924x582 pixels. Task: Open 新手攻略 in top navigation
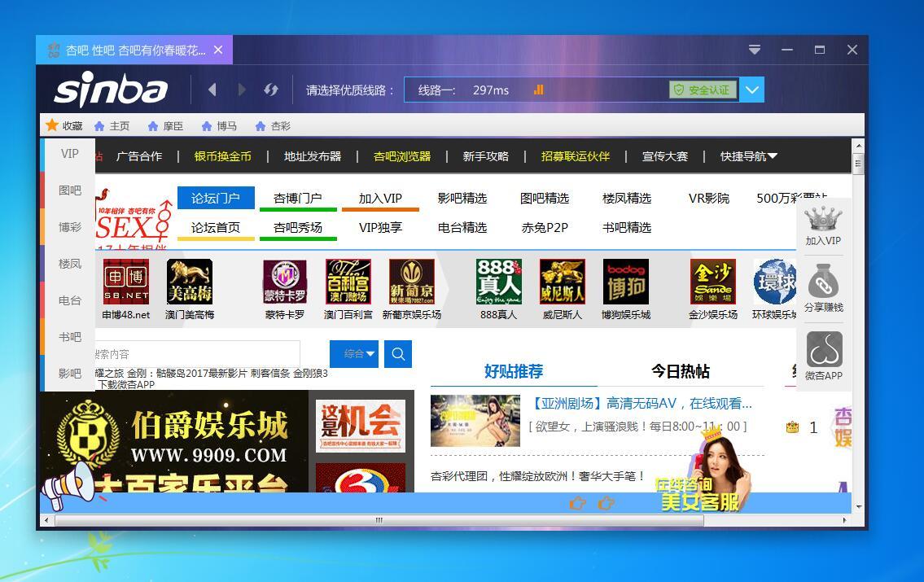[x=485, y=156]
